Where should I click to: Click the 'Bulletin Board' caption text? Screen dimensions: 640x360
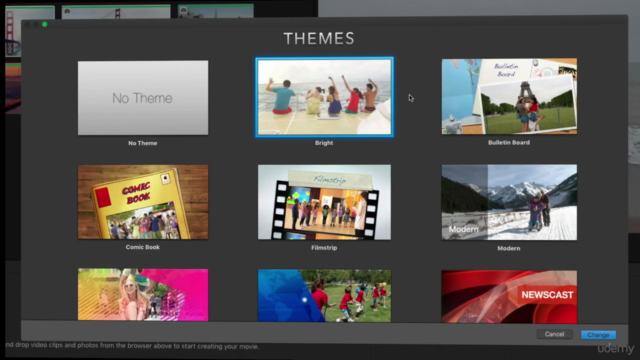pos(509,142)
